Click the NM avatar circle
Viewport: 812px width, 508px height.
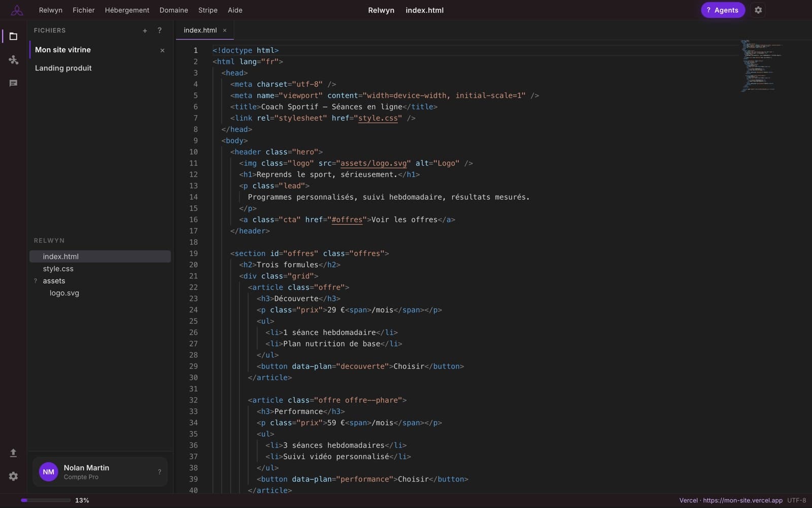(49, 472)
